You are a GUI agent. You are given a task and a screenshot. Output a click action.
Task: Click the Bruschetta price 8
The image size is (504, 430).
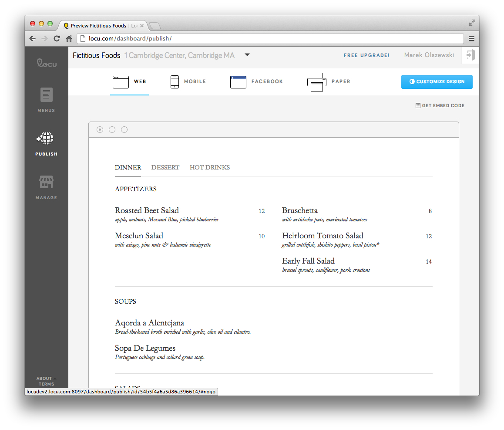(430, 211)
